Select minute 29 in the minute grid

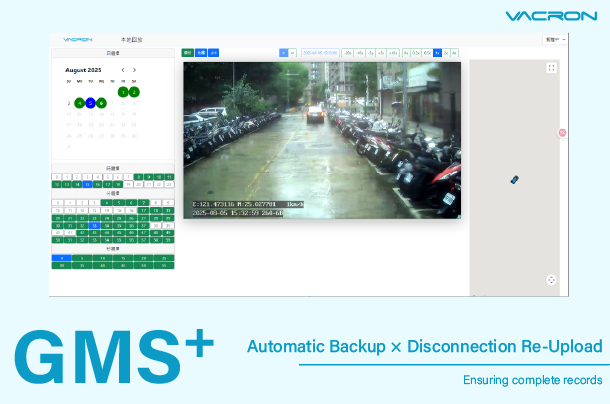point(168,218)
